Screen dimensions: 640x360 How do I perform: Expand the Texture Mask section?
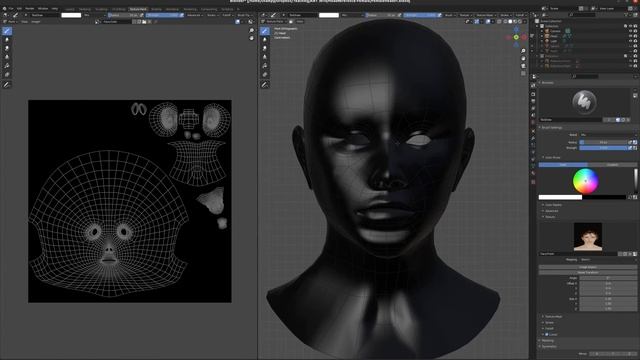click(x=553, y=316)
